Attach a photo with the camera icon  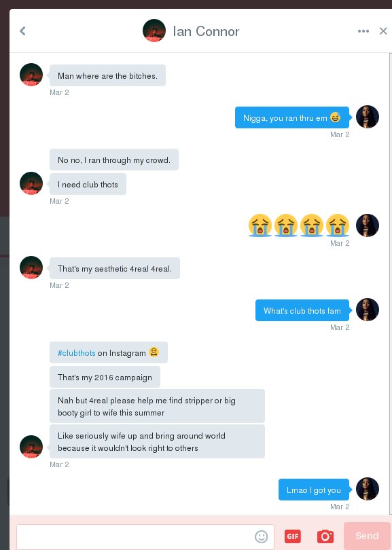[325, 536]
